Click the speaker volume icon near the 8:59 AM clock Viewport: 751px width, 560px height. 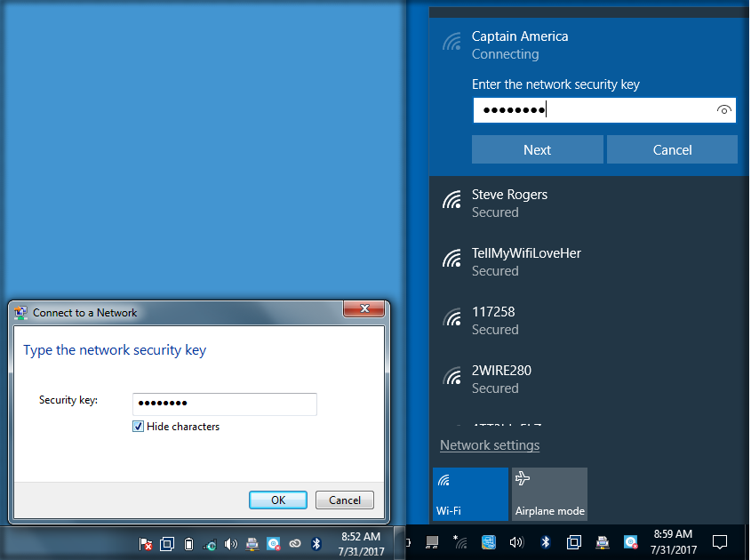point(516,541)
